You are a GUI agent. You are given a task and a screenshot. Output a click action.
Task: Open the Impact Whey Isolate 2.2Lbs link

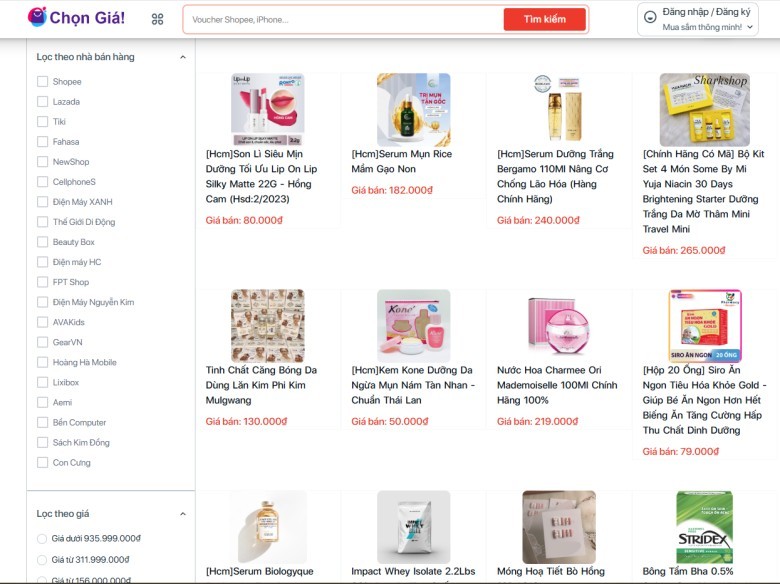click(x=413, y=572)
